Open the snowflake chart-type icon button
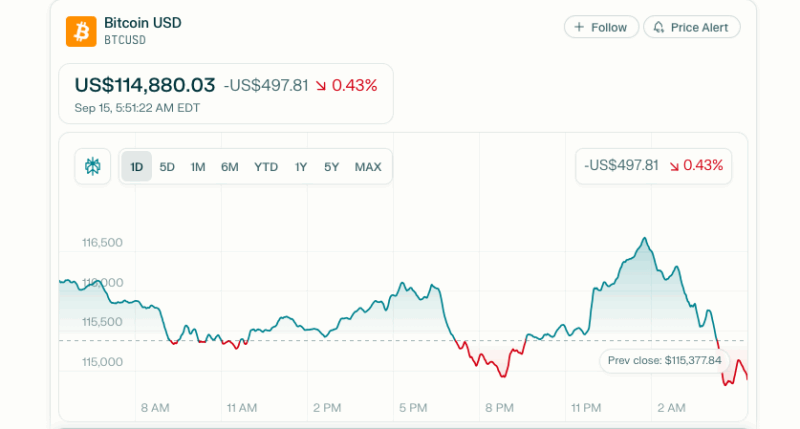Viewport: 800px width, 429px height. click(x=93, y=166)
